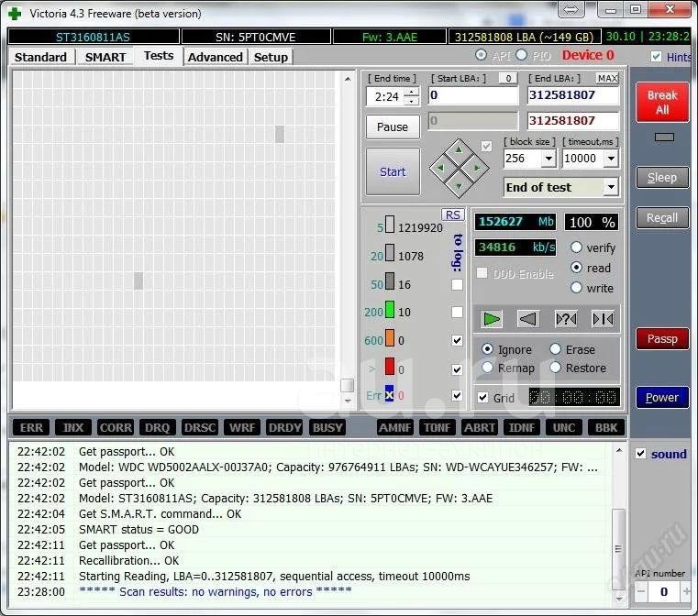698x616 pixels.
Task: Click the MAX end LBA button
Action: pos(607,79)
